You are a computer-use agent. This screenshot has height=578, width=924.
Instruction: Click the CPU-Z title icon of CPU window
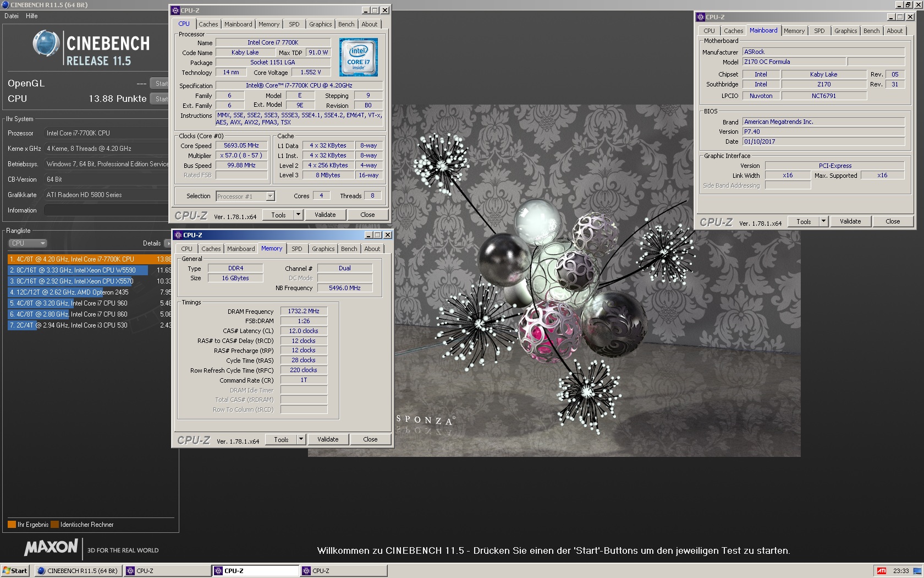[x=175, y=10]
